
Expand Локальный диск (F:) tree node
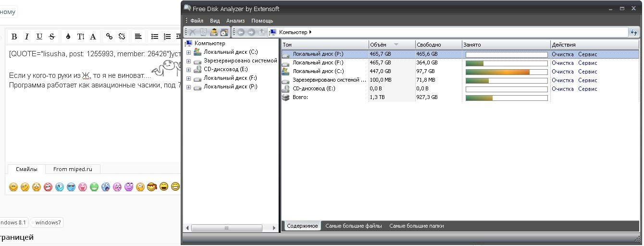point(189,78)
